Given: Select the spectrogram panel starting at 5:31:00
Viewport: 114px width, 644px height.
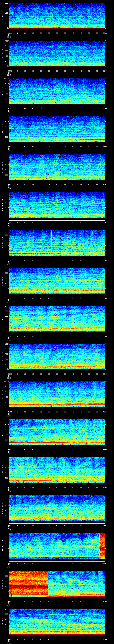Looking at the screenshot, I should coord(57,91).
